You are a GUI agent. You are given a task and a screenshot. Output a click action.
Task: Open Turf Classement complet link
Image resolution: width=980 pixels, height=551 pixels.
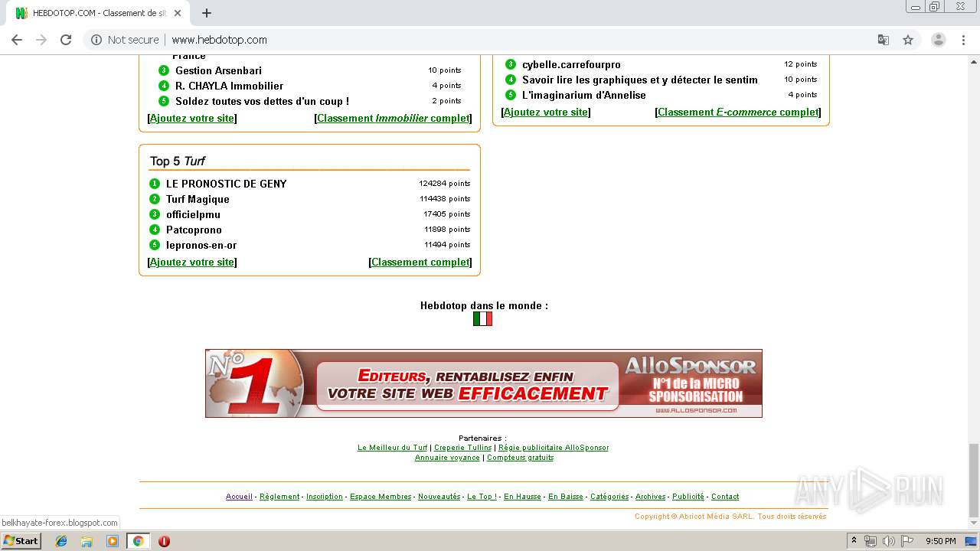tap(420, 262)
